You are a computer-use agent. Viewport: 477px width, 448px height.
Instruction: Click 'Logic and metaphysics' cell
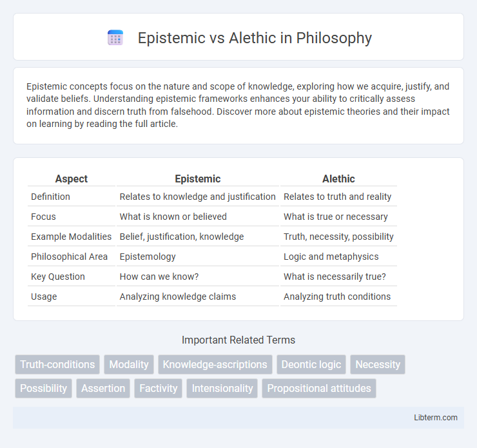pos(331,257)
